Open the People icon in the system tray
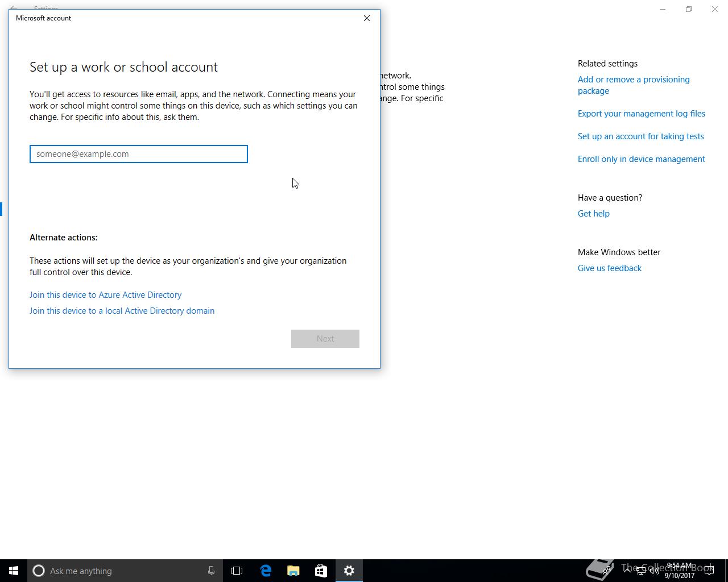Screen dimensions: 728x582 coord(607,571)
